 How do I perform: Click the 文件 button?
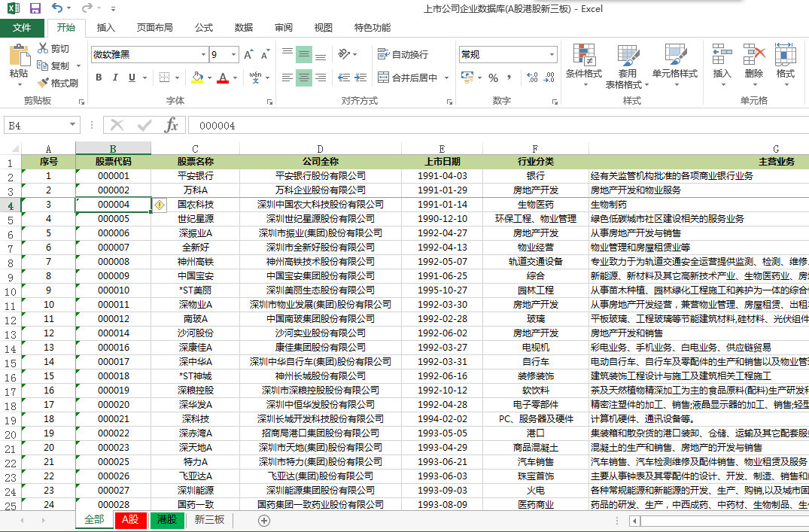pos(22,28)
